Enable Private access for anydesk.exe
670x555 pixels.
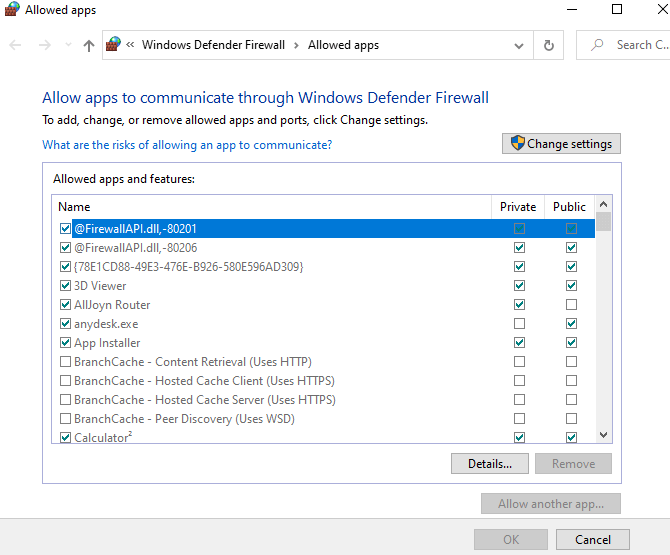(519, 324)
